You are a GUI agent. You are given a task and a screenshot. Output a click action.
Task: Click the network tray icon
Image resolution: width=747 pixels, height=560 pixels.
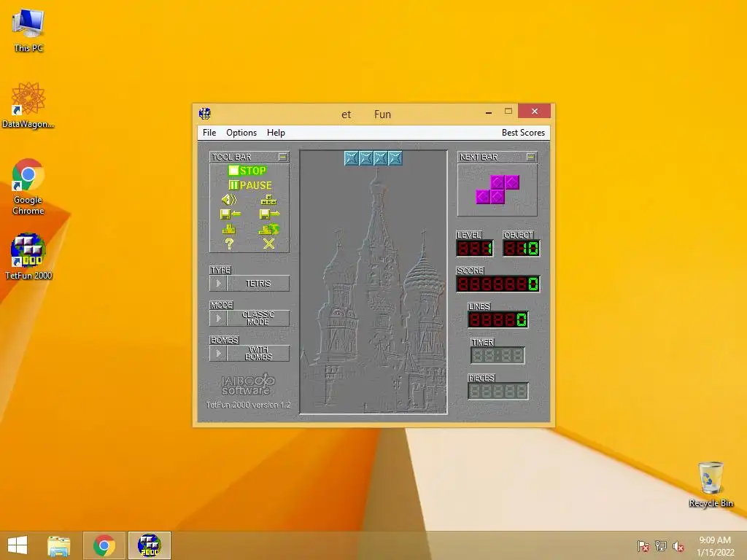click(661, 546)
